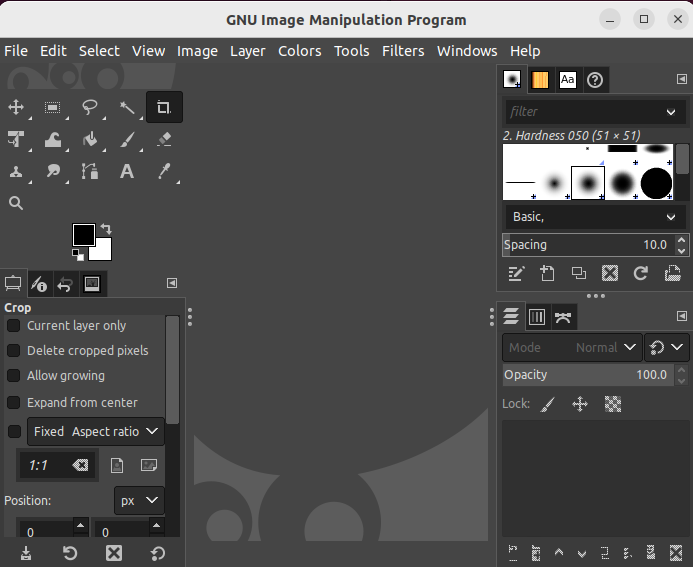Viewport: 693px width, 567px height.
Task: Open the Colors menu
Action: pyautogui.click(x=300, y=51)
